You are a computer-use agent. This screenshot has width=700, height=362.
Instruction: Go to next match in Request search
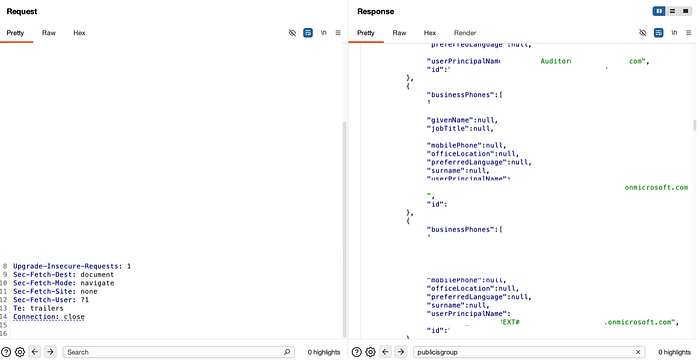(x=50, y=352)
